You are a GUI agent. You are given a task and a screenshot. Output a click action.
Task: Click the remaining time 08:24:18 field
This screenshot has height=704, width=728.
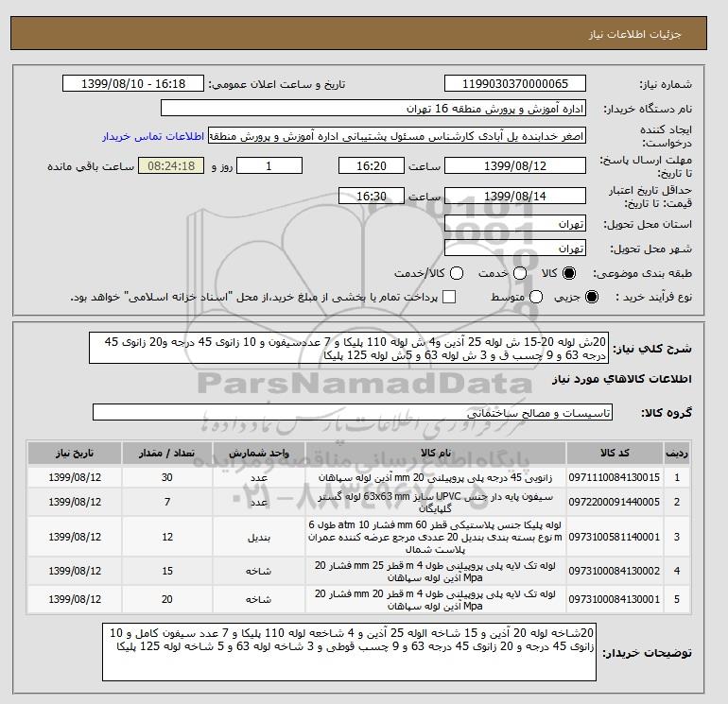coord(171,165)
